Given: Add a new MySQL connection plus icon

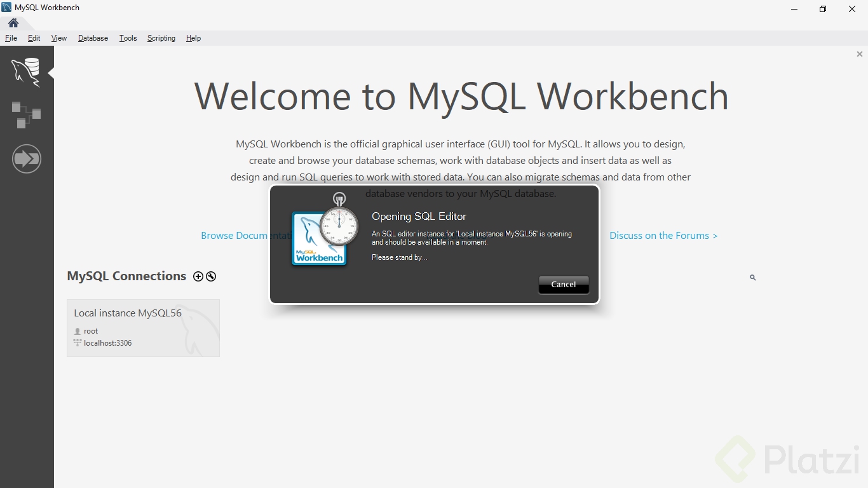Looking at the screenshot, I should 198,276.
